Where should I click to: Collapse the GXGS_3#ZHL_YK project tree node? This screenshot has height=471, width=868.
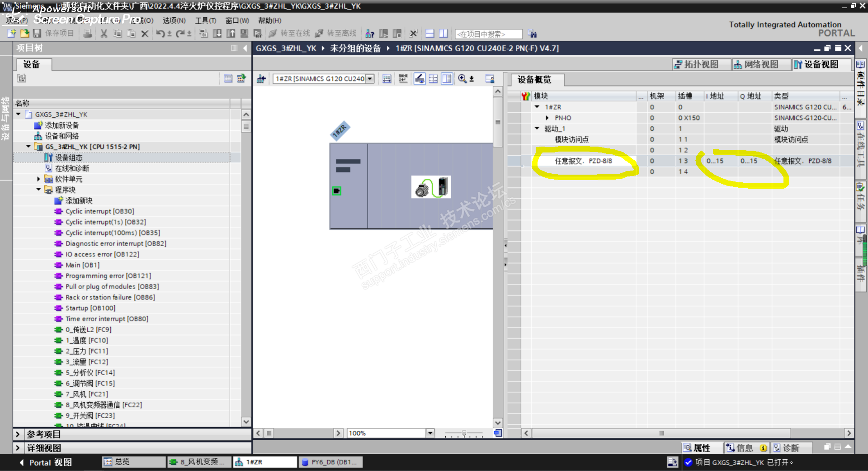click(19, 114)
